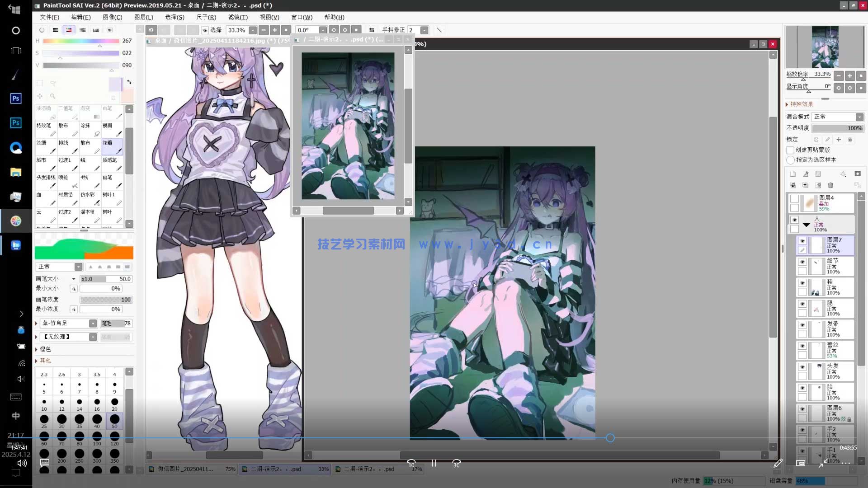
Task: Enable the 创建剪贴蒙版 checkbox
Action: (790, 150)
